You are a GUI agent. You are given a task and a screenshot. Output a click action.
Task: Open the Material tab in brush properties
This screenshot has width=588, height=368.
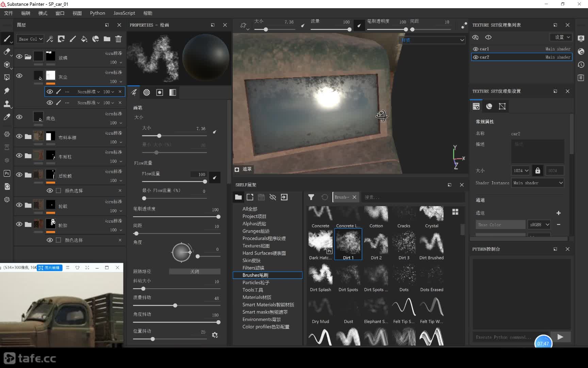click(173, 92)
